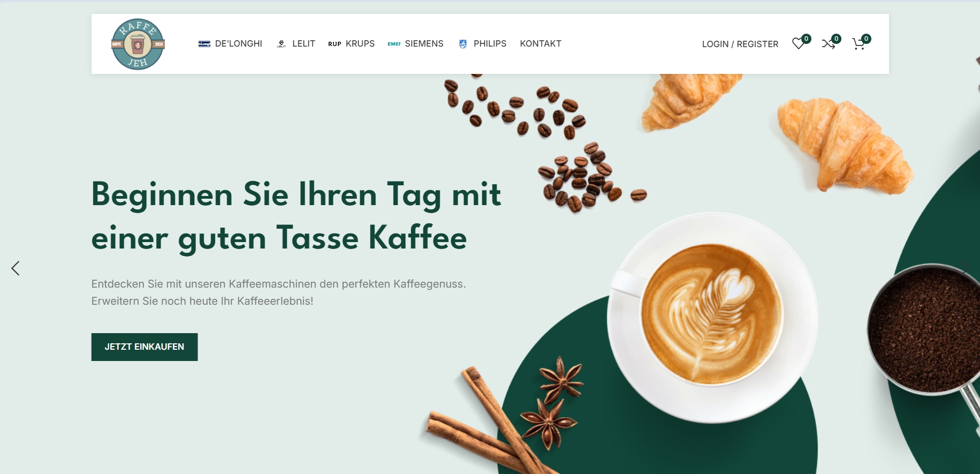Viewport: 980px width, 474px height.
Task: Click the Philips shield logo icon
Action: 463,44
